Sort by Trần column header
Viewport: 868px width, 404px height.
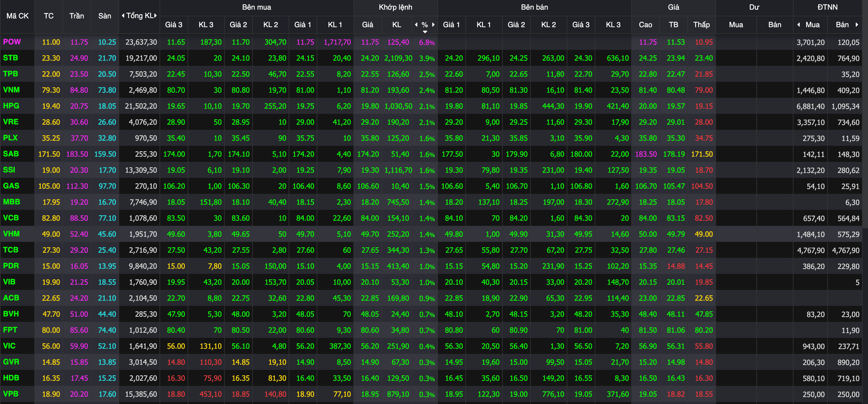(77, 16)
